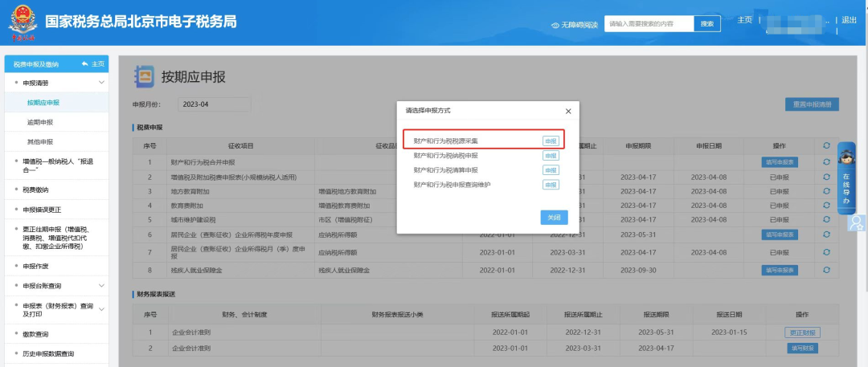Click the 主页 back arrow in sidebar header
The image size is (868, 367).
tap(85, 64)
